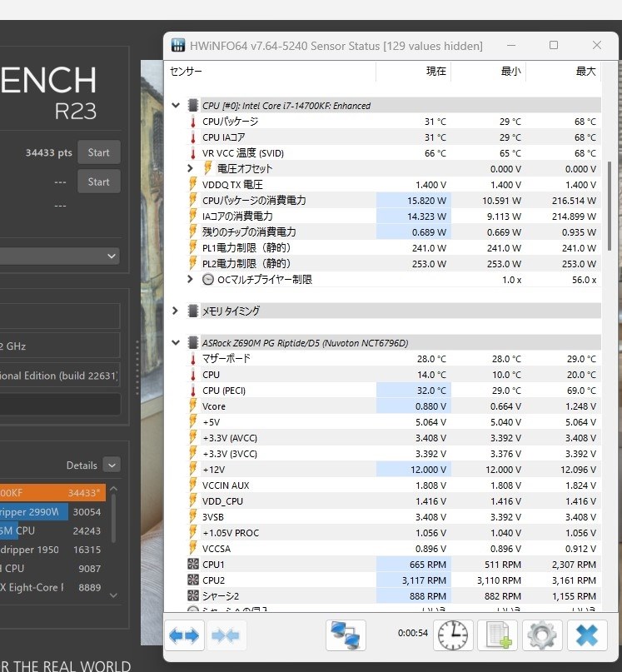Select the 9087 score ranking row
The height and width of the screenshot is (672, 622).
pyautogui.click(x=52, y=568)
